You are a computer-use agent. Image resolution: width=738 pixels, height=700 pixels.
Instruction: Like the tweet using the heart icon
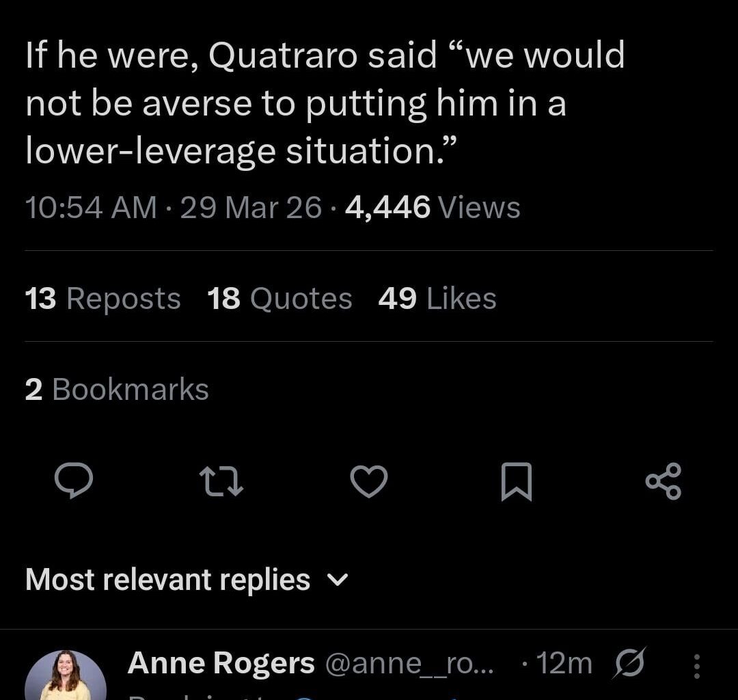(369, 482)
